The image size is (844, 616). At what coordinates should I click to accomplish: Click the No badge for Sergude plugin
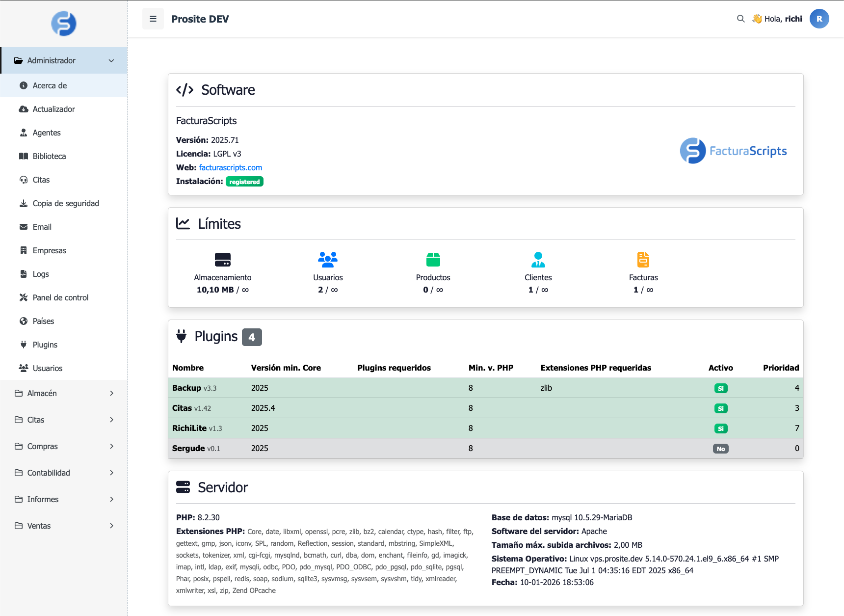tap(720, 449)
